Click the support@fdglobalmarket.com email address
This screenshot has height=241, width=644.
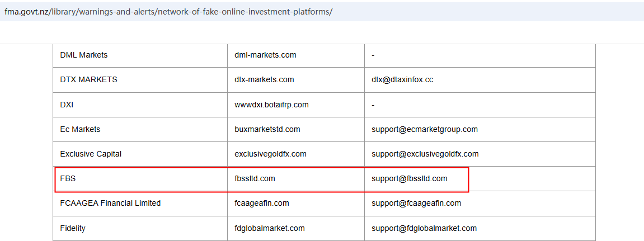[424, 228]
